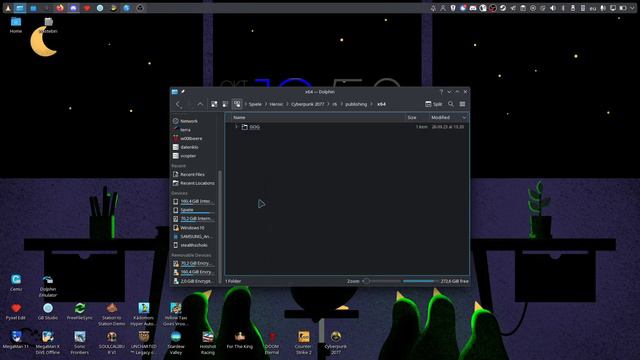Click the x64 breadcrumb
Screen dimensions: 640x360
click(381, 104)
